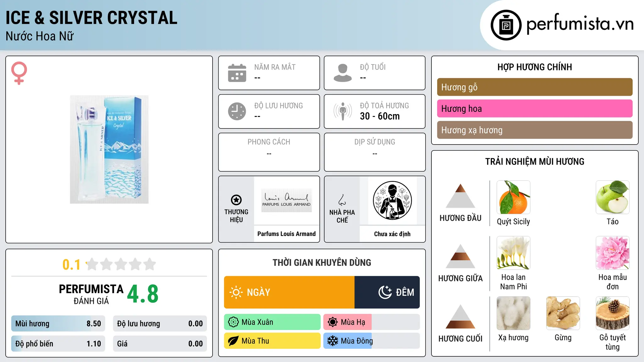Click the Gỗ tuyết tùng cedarwood note image
This screenshot has width=644, height=362.
click(613, 313)
